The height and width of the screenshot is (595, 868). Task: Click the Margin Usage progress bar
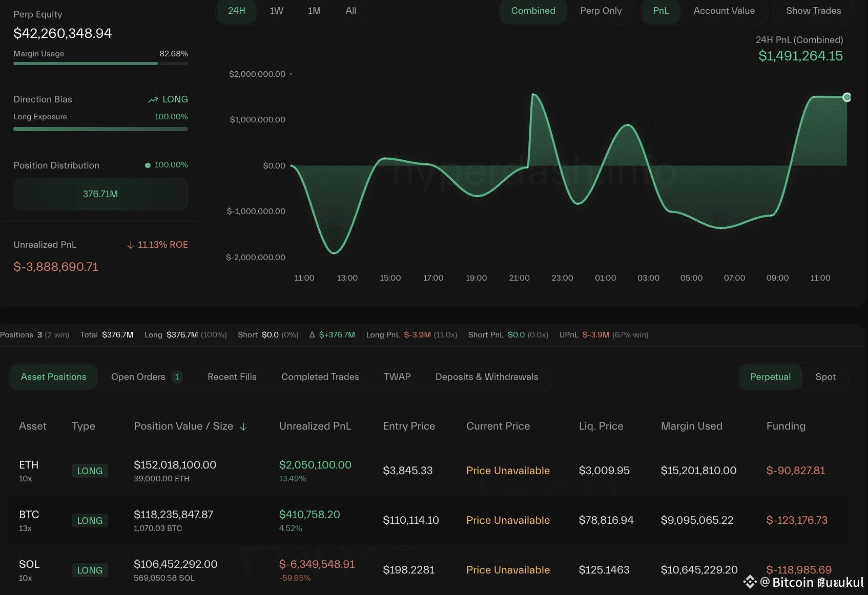pos(100,63)
